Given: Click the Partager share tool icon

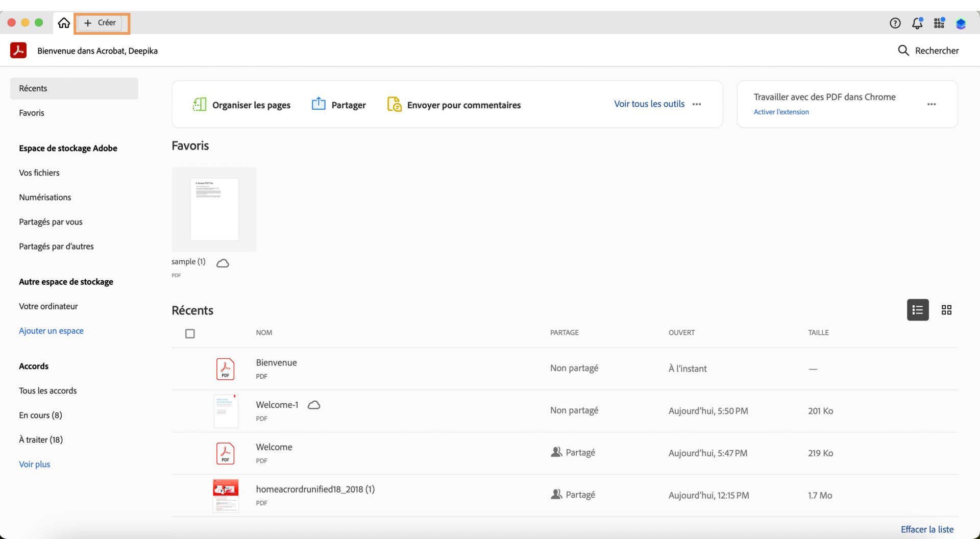Looking at the screenshot, I should 318,104.
